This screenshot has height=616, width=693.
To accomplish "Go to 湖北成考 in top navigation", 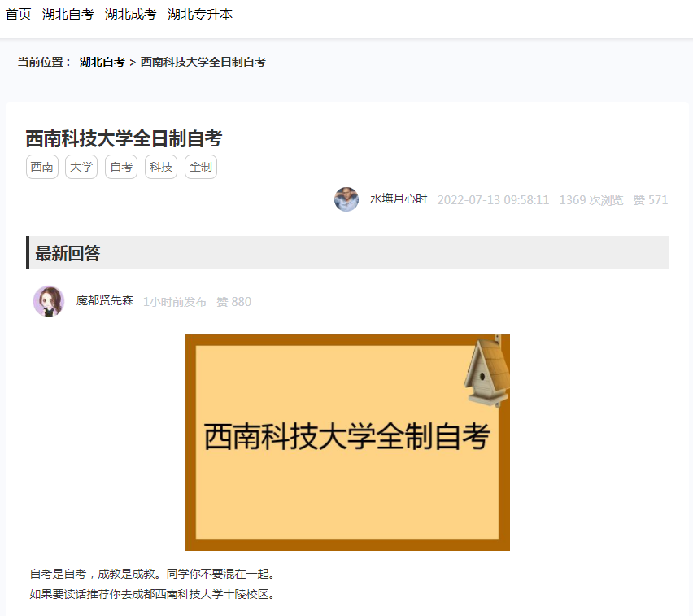I will tap(130, 14).
